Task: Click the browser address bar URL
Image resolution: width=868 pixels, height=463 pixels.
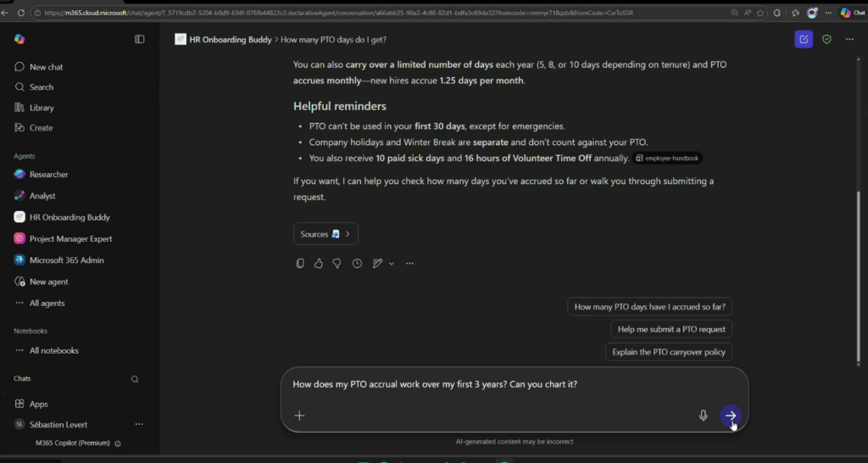Action: (339, 13)
